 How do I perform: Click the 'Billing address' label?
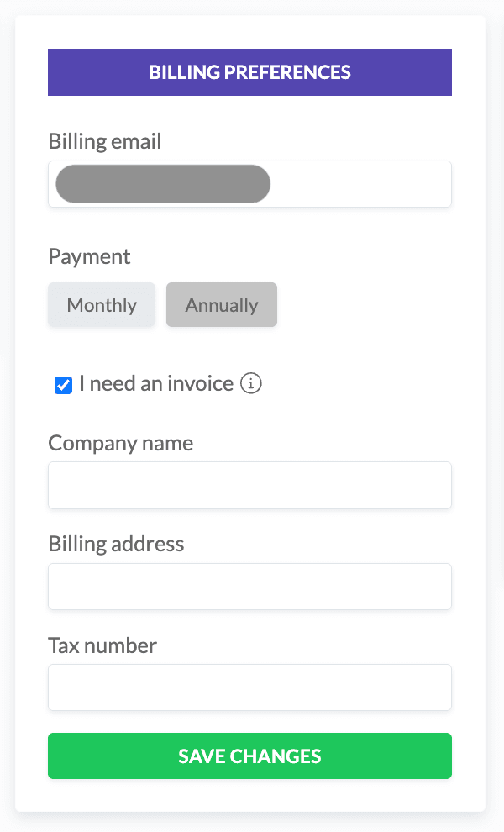point(116,545)
